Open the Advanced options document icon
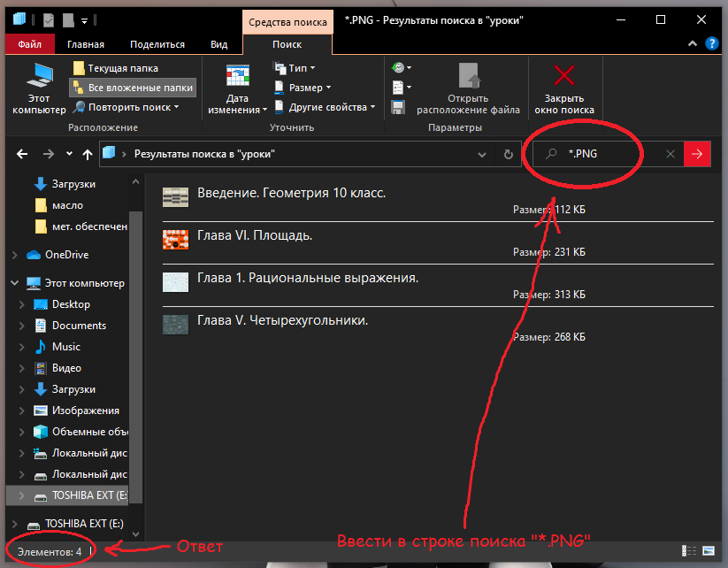Screen dimensions: 728x568 [x=402, y=88]
